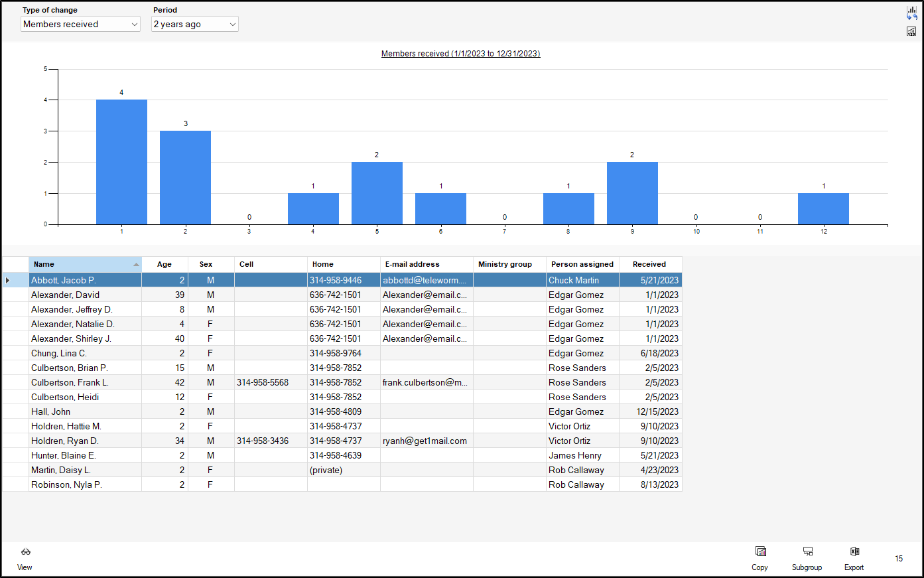This screenshot has width=924, height=578.
Task: Click the Subgroup icon
Action: pyautogui.click(x=807, y=552)
